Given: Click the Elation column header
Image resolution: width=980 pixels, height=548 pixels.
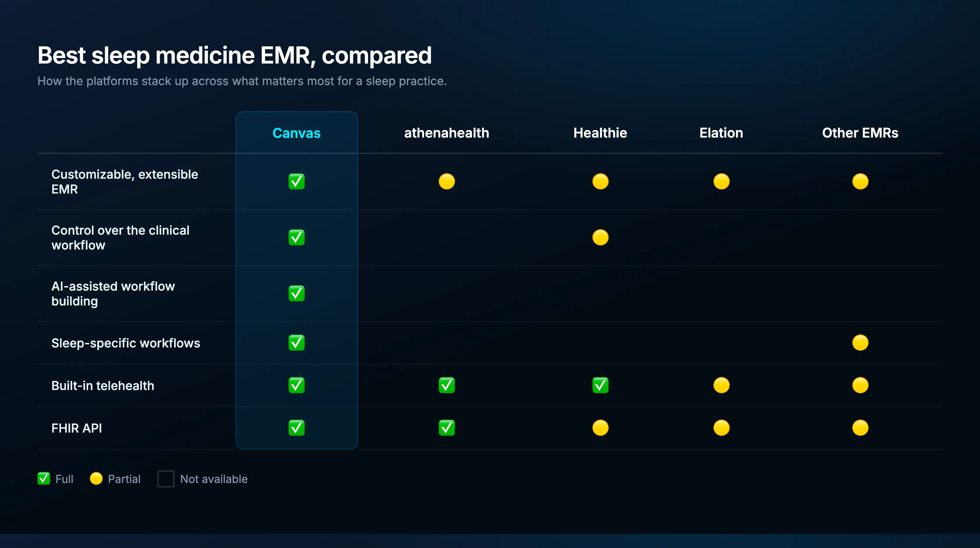Looking at the screenshot, I should coord(721,133).
